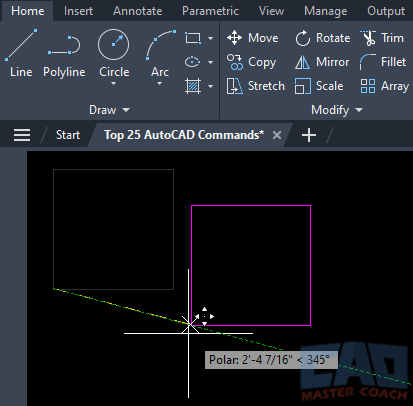Switch to the Parametric ribbon tab

(210, 11)
